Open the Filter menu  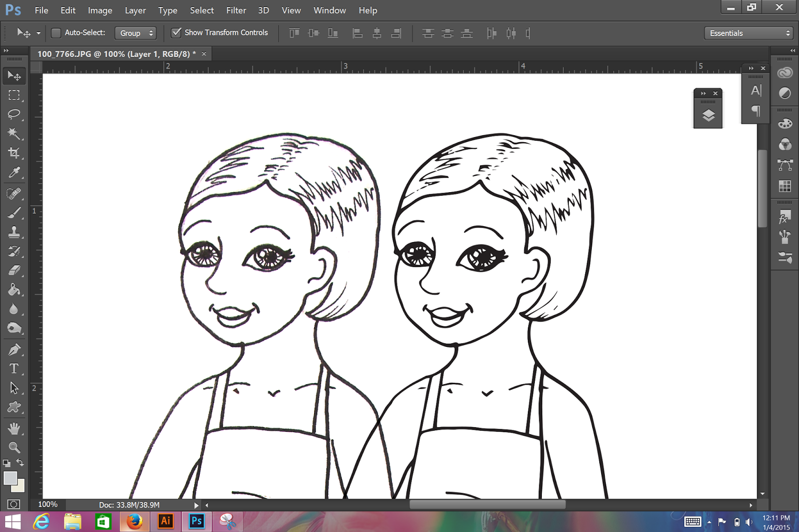[x=236, y=10]
